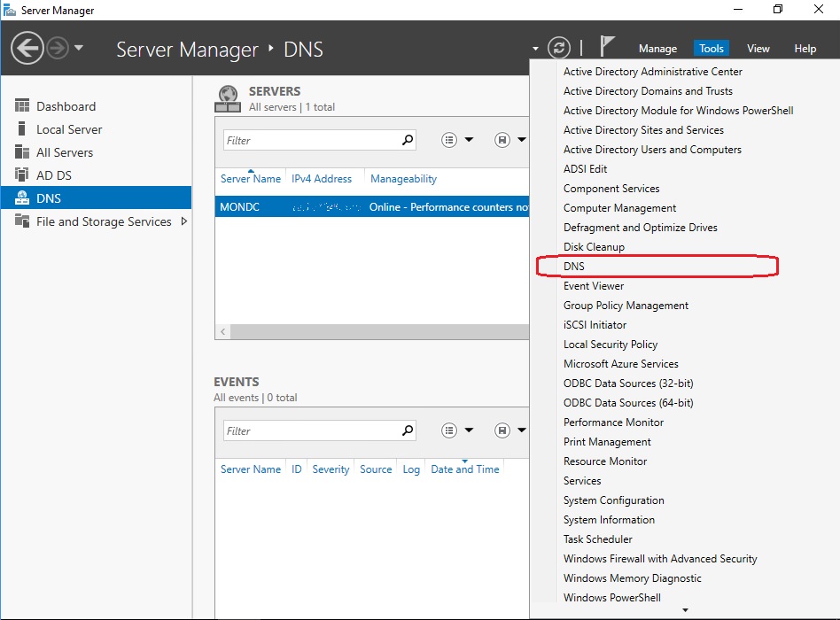Screen dimensions: 840x620
Task: Open Local Security Policy
Action: pos(611,345)
